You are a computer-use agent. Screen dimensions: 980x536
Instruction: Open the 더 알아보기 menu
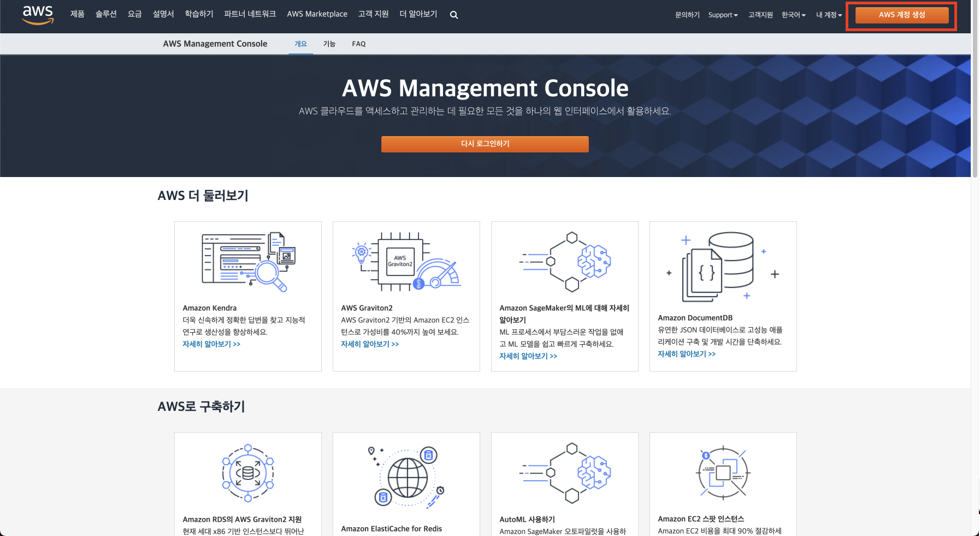[418, 14]
